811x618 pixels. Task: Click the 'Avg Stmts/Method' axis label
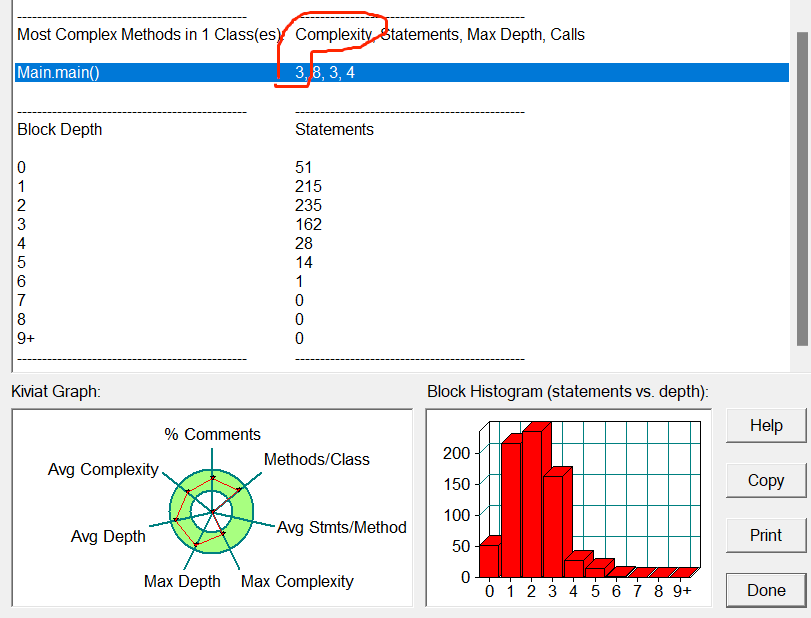[342, 527]
